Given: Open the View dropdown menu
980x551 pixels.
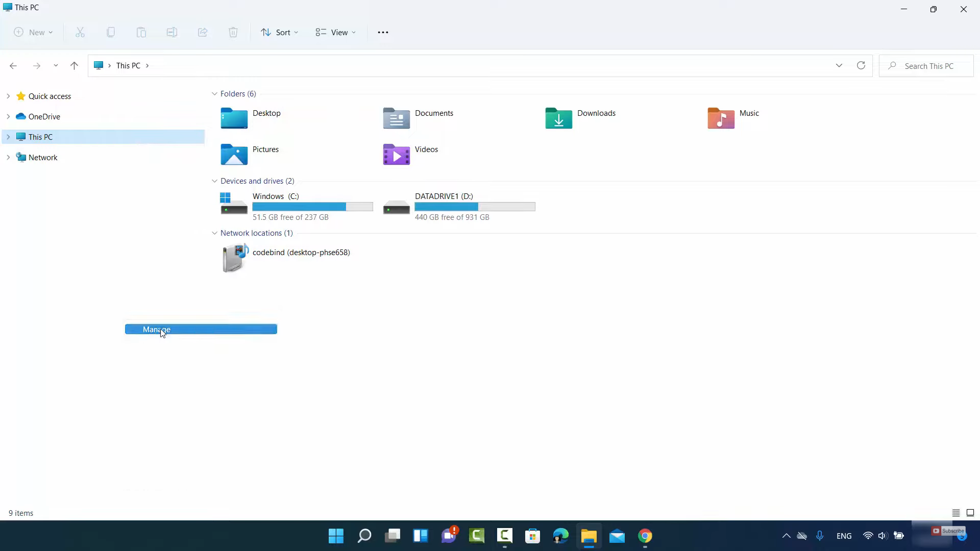Looking at the screenshot, I should click(335, 32).
